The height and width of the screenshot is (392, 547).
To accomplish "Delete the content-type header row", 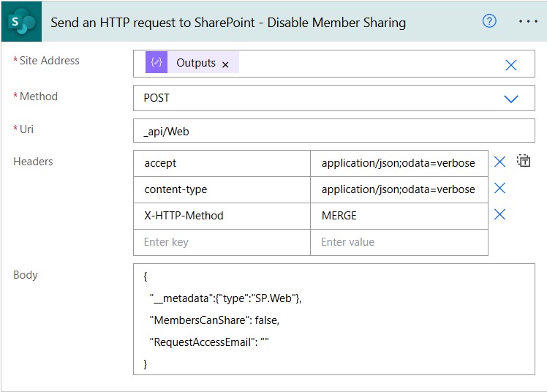I will (x=499, y=188).
